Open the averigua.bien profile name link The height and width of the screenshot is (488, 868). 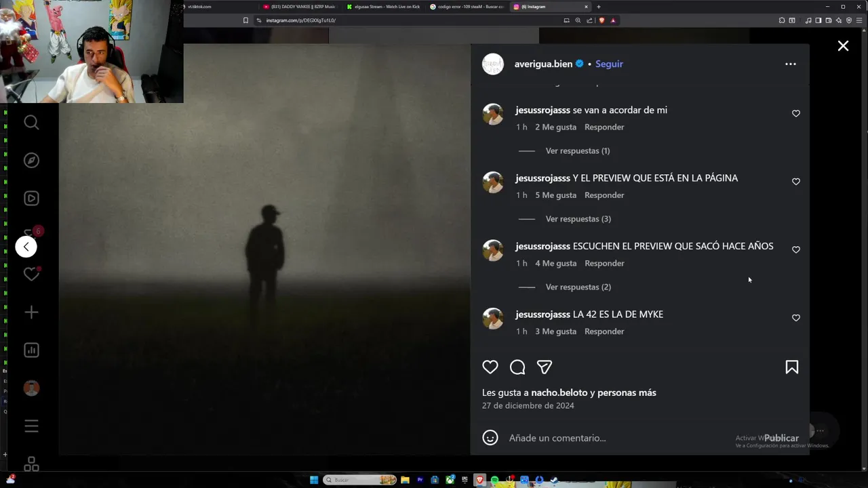[x=543, y=64]
